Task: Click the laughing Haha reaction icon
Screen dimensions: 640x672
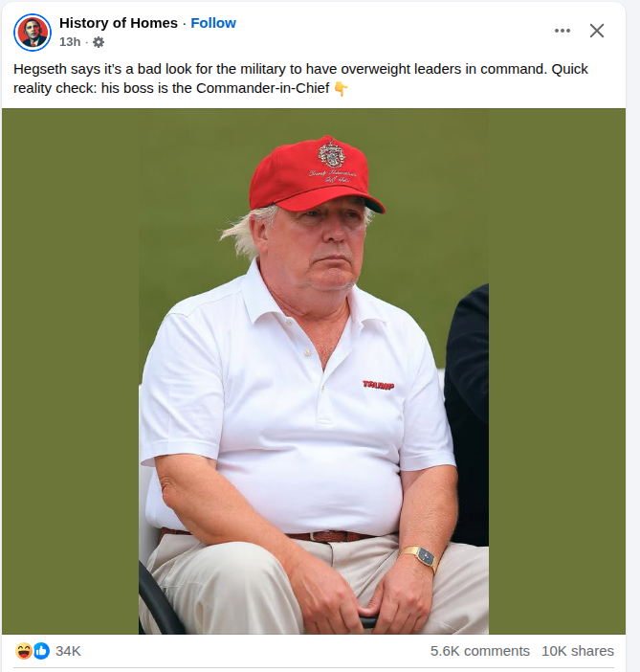Action: pyautogui.click(x=24, y=651)
